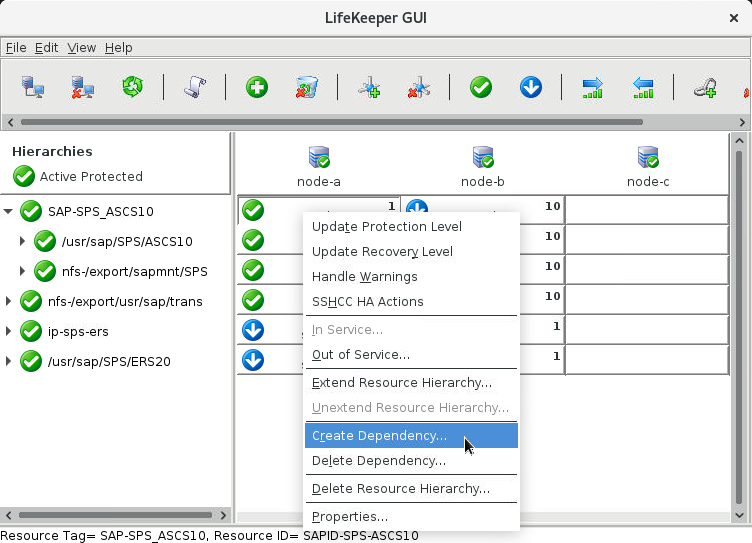Image resolution: width=752 pixels, height=543 pixels.
Task: Choose Delete Dependency... from context menu
Action: click(x=411, y=460)
